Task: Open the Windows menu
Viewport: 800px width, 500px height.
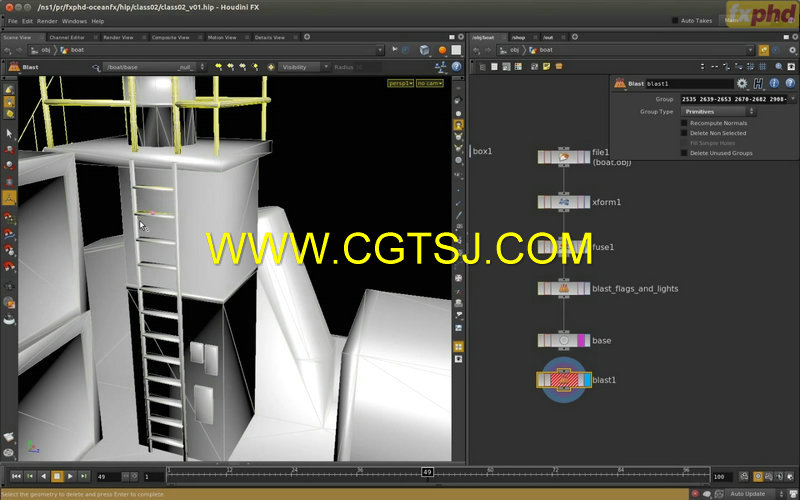Action: click(74, 21)
